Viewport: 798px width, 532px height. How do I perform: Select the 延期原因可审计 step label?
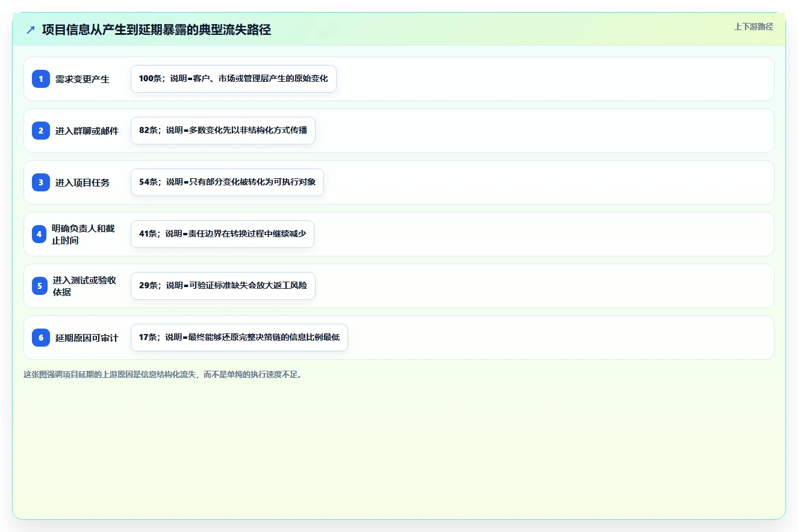click(x=87, y=338)
